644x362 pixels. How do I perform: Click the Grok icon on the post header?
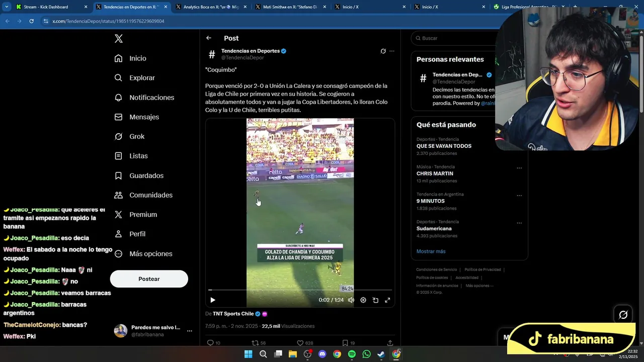383,51
